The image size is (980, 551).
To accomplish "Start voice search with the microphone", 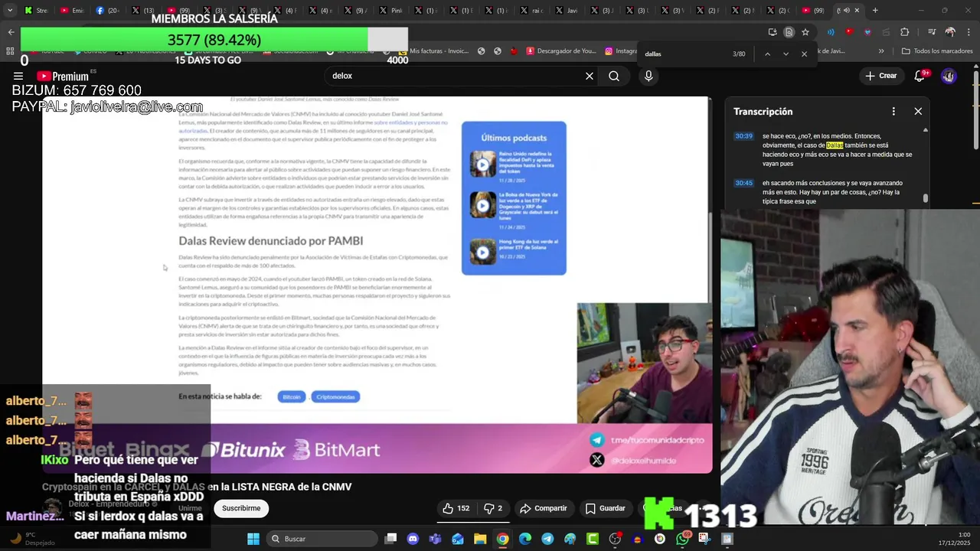I will [648, 76].
